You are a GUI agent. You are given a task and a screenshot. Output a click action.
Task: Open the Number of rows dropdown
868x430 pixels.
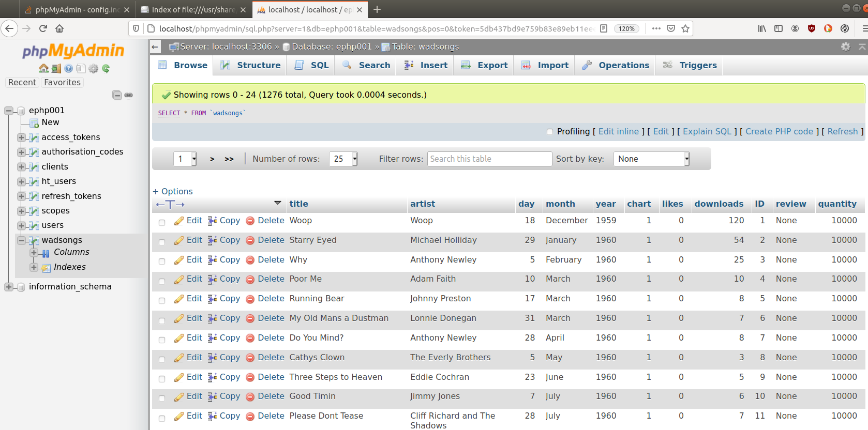click(x=343, y=159)
